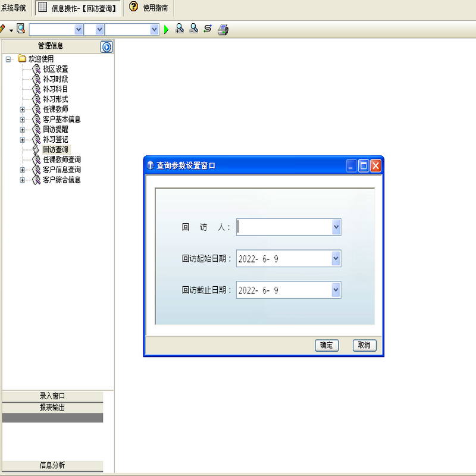
Task: Select 补习科目 in the tree
Action: coord(55,89)
